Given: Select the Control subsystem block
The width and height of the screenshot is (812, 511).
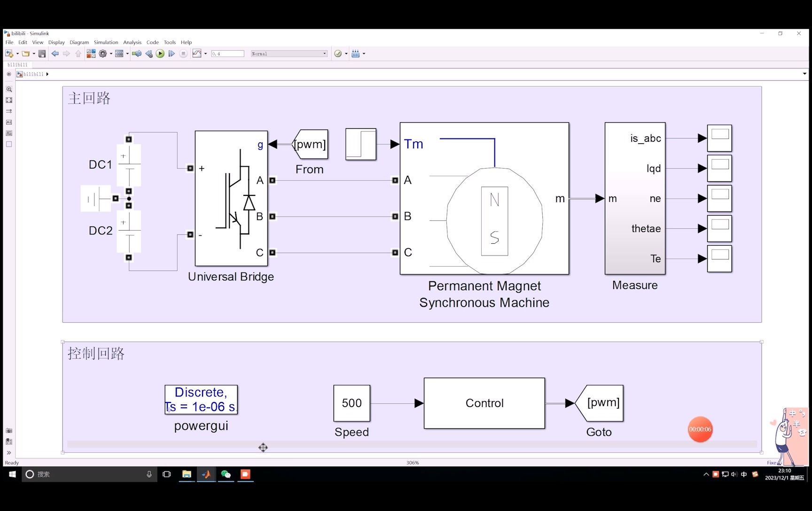Looking at the screenshot, I should coord(484,403).
